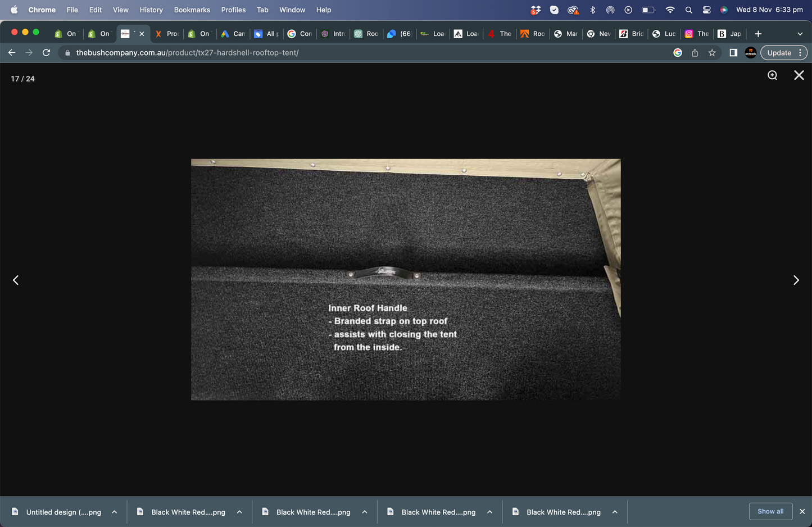The width and height of the screenshot is (812, 527).
Task: Switch to the 'Can' Google Ads tab
Action: [233, 34]
